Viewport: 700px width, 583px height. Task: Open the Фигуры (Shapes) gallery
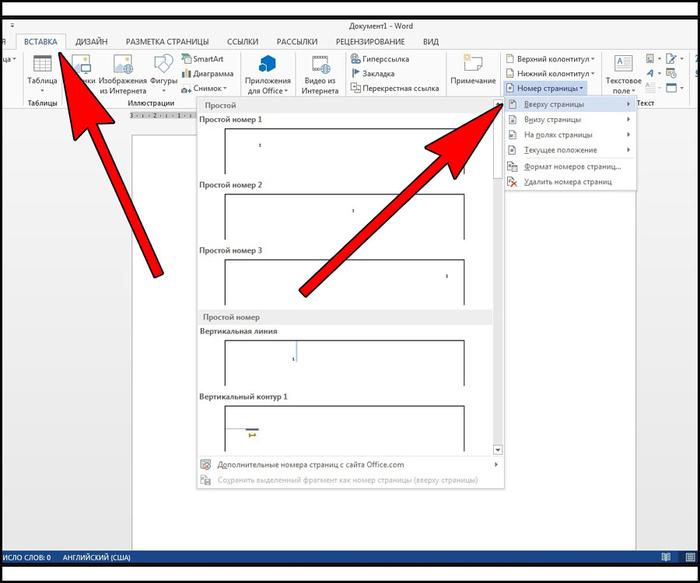point(164,73)
